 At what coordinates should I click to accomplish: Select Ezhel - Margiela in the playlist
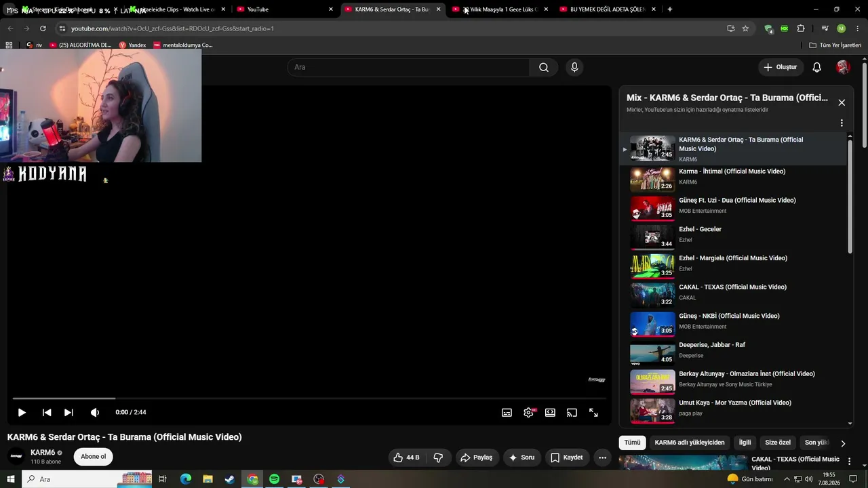pyautogui.click(x=734, y=266)
